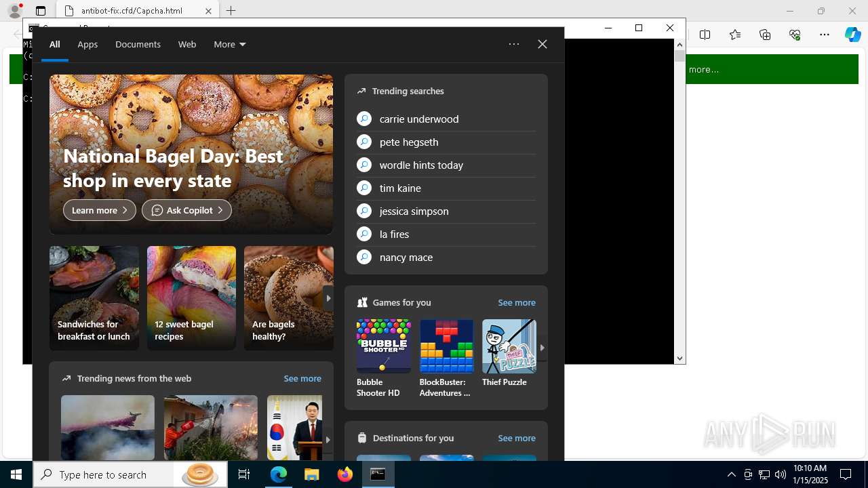Click the National Bagel Day headline image
Viewport: 868px width, 488px height.
coord(191,155)
